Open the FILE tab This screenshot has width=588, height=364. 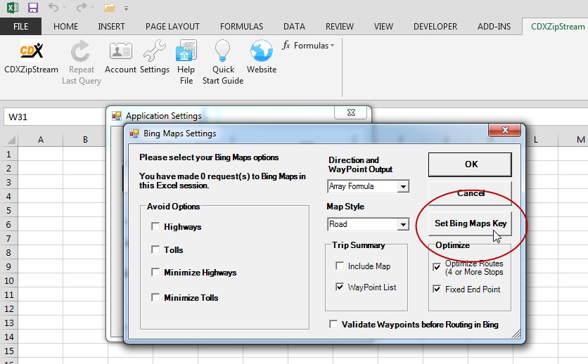pyautogui.click(x=20, y=27)
